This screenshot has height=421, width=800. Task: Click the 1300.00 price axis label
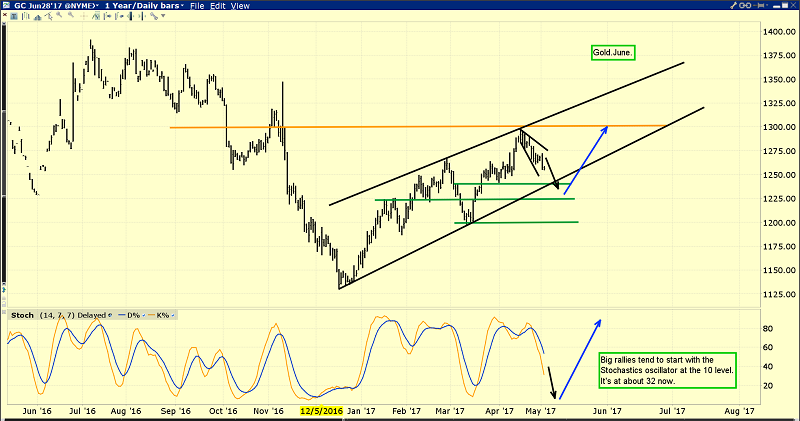coord(779,127)
